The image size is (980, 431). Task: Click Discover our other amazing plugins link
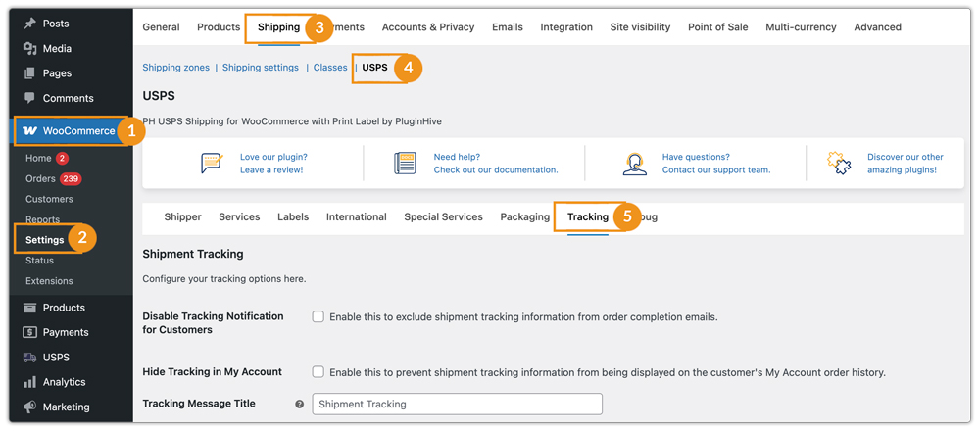906,163
